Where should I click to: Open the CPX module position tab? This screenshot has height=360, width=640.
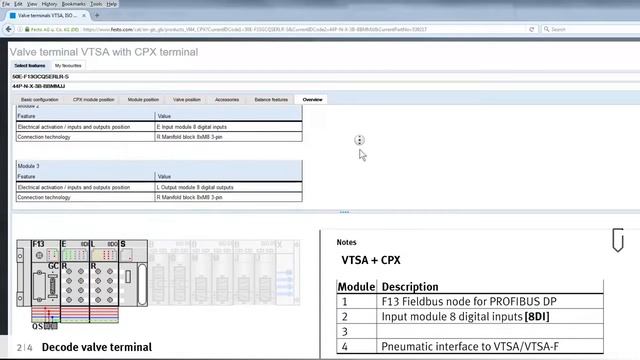(93, 100)
